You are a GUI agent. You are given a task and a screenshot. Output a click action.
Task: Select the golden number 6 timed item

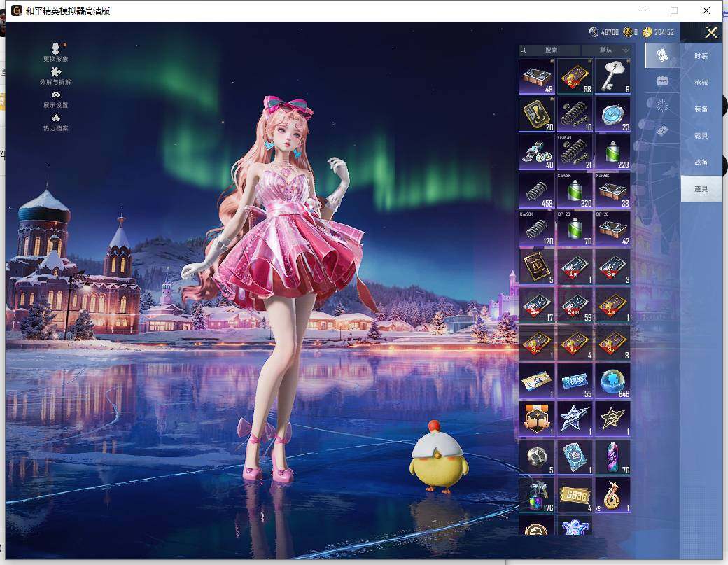(613, 496)
